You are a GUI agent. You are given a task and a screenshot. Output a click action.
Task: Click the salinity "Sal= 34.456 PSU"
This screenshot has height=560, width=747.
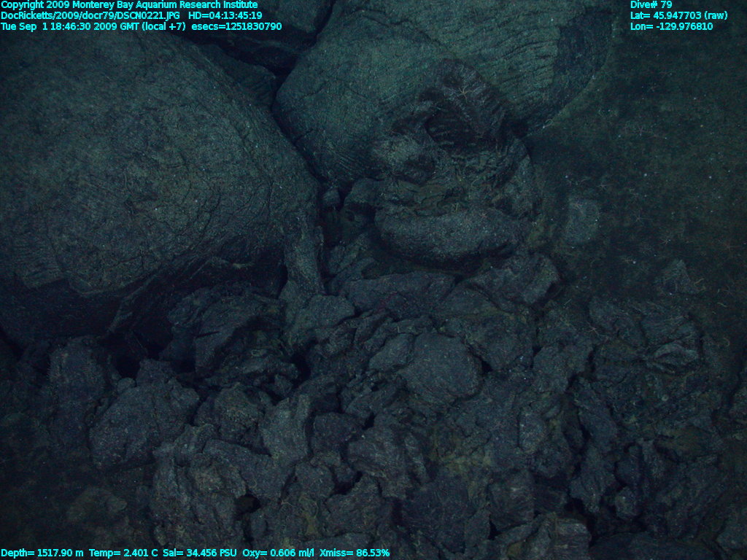coord(200,553)
